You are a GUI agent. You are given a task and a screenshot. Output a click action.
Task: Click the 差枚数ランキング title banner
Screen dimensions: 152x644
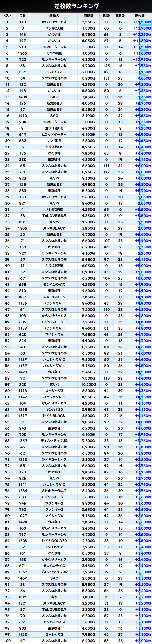point(76,6)
